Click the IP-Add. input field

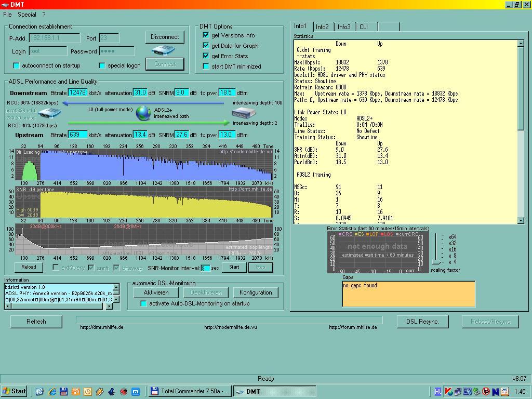coord(55,38)
